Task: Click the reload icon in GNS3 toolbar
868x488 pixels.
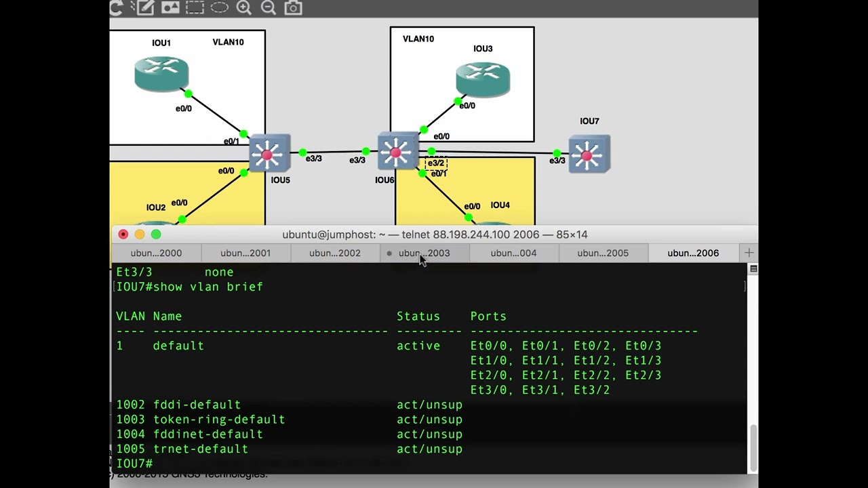Action: [117, 7]
